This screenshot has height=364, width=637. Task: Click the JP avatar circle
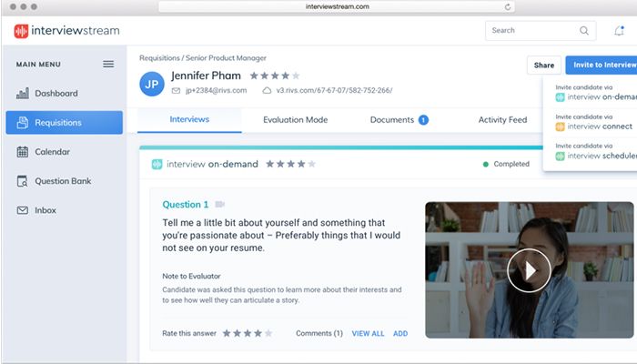pyautogui.click(x=152, y=84)
